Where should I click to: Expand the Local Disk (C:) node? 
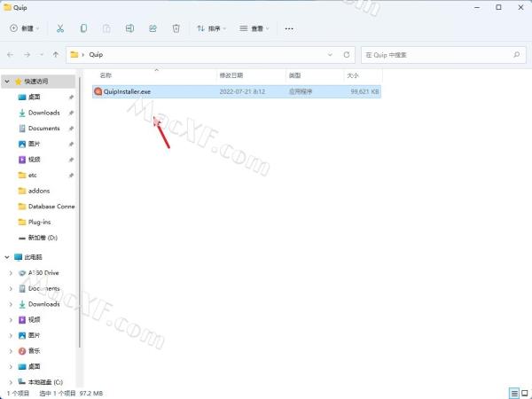coord(11,382)
